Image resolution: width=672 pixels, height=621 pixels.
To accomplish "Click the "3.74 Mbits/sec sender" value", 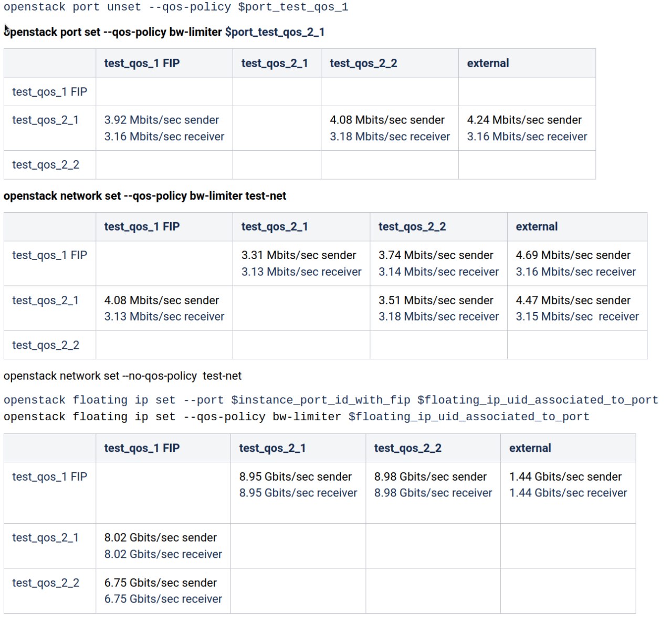I will [436, 255].
